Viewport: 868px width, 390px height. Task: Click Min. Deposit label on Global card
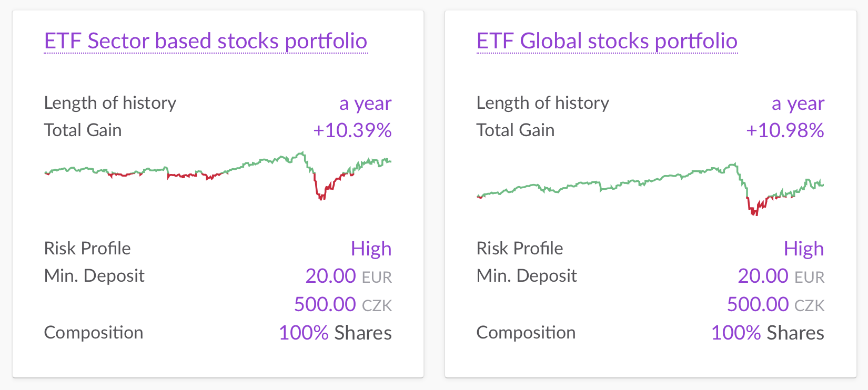[x=527, y=276]
